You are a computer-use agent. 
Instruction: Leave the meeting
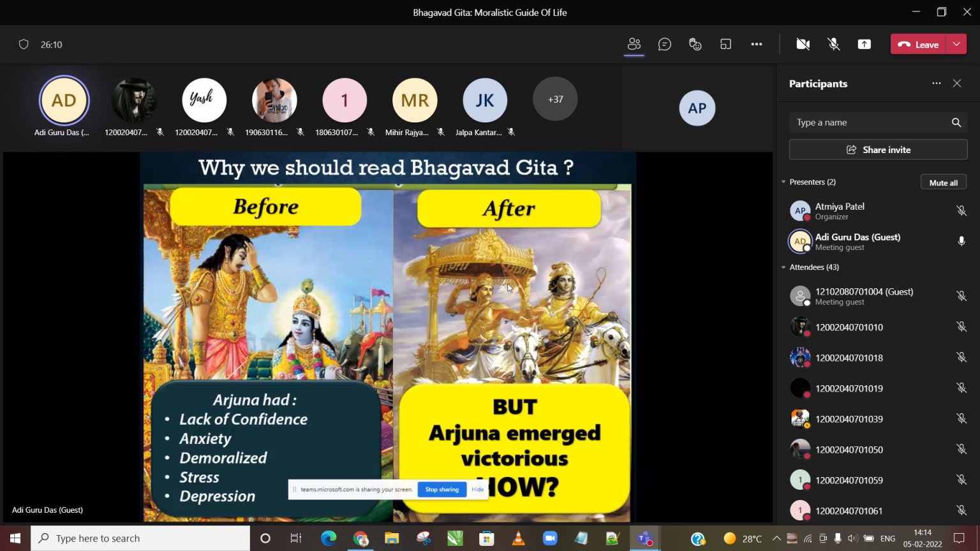coord(917,44)
